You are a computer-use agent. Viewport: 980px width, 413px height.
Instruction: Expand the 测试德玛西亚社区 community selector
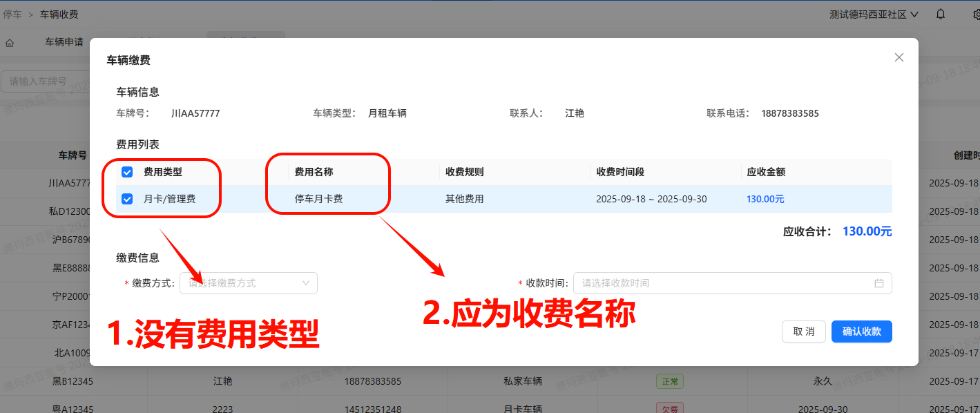pyautogui.click(x=874, y=14)
